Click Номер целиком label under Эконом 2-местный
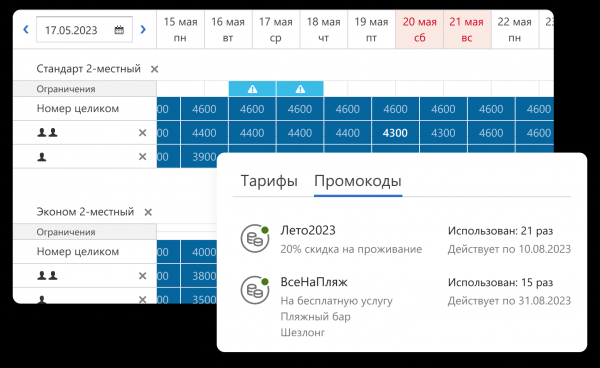The height and width of the screenshot is (368, 600). tap(78, 252)
